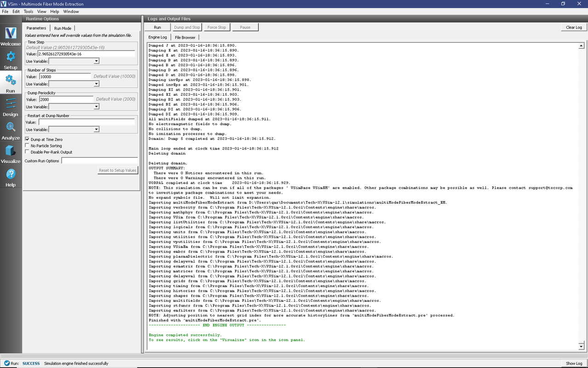Click the Custom Run Options input field
The height and width of the screenshot is (368, 588).
[x=99, y=161]
